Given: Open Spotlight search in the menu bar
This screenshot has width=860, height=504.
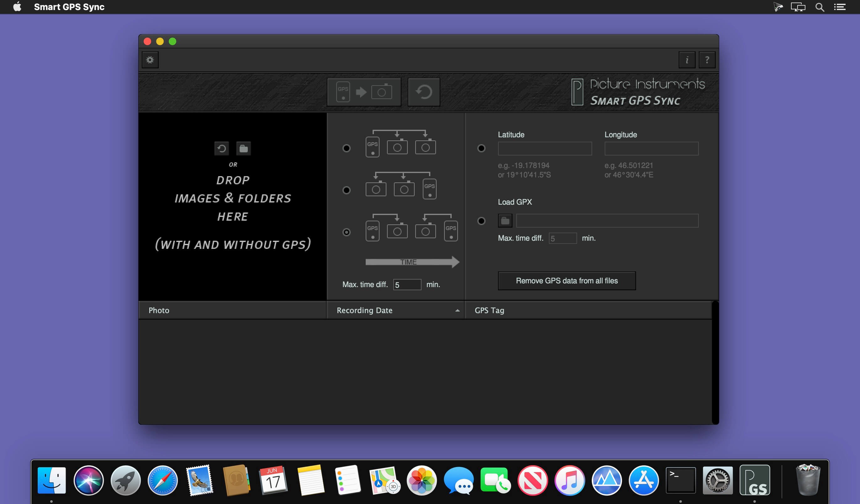Looking at the screenshot, I should (820, 7).
